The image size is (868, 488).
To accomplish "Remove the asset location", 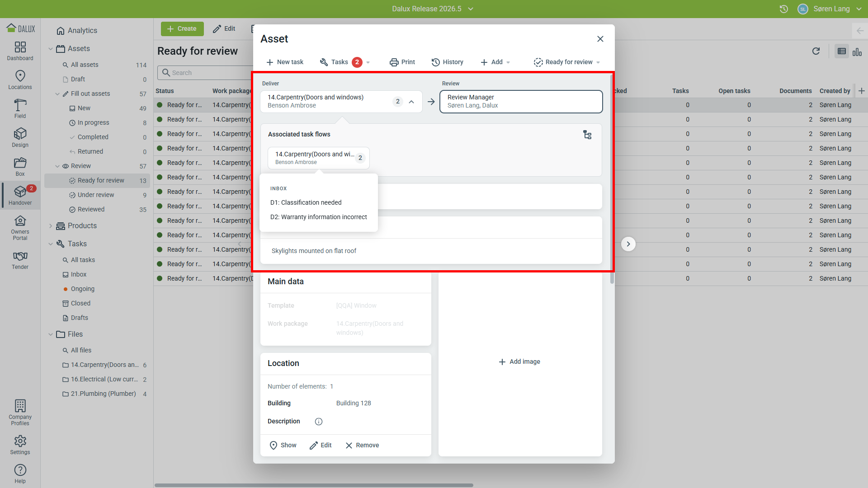I will pos(362,446).
